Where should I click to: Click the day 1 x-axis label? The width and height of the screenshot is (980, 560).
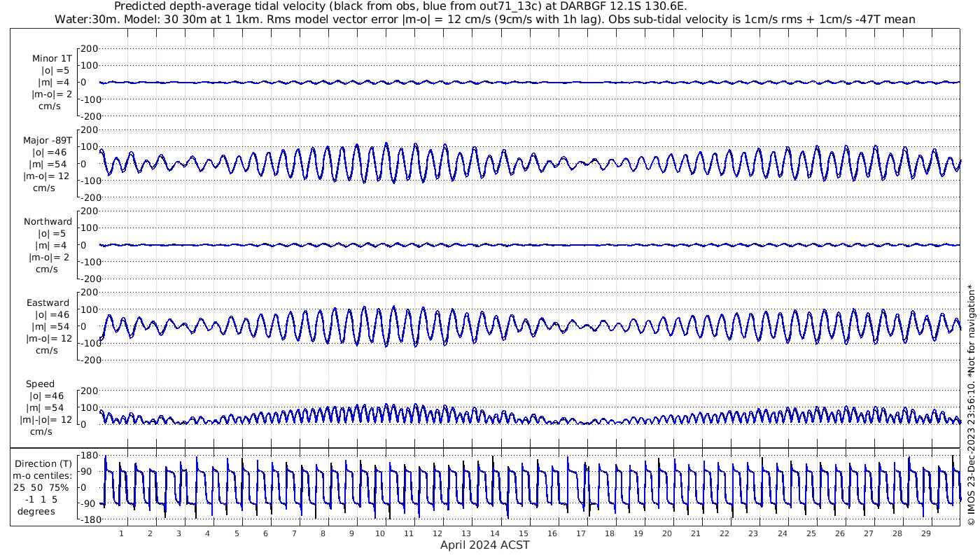(x=121, y=533)
